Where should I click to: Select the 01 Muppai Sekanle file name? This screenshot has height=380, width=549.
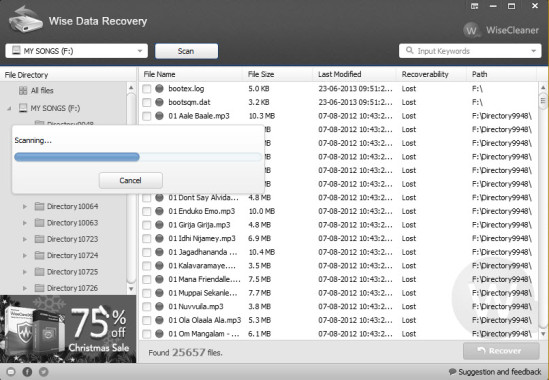click(x=203, y=293)
